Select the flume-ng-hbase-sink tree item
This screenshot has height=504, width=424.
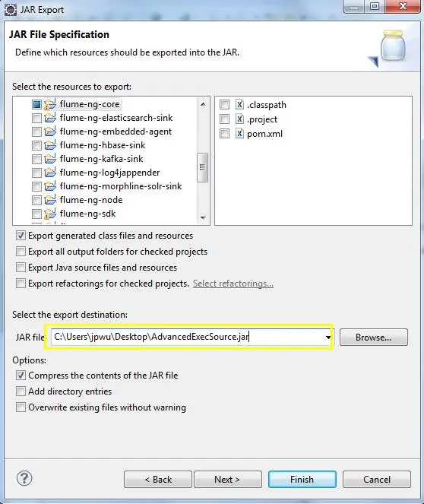[103, 145]
